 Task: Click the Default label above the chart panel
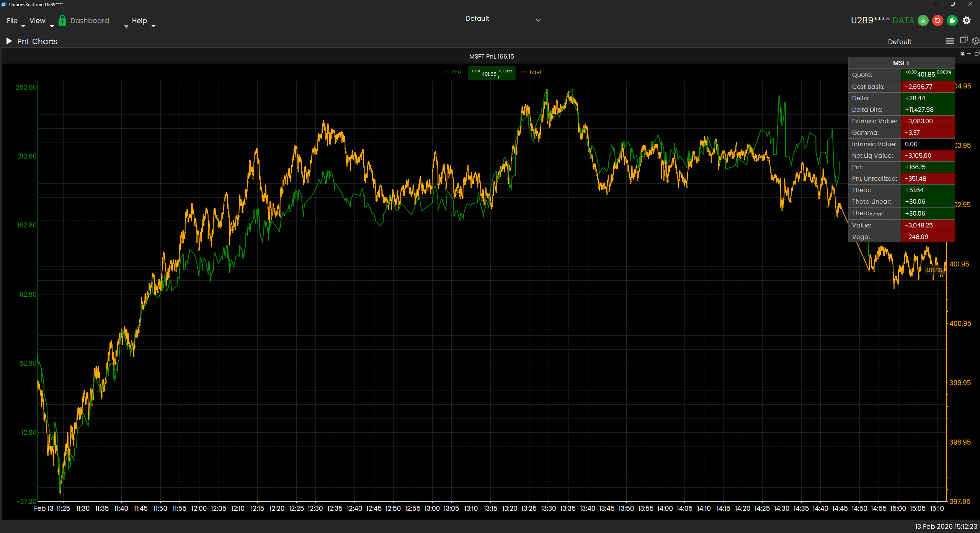click(900, 41)
